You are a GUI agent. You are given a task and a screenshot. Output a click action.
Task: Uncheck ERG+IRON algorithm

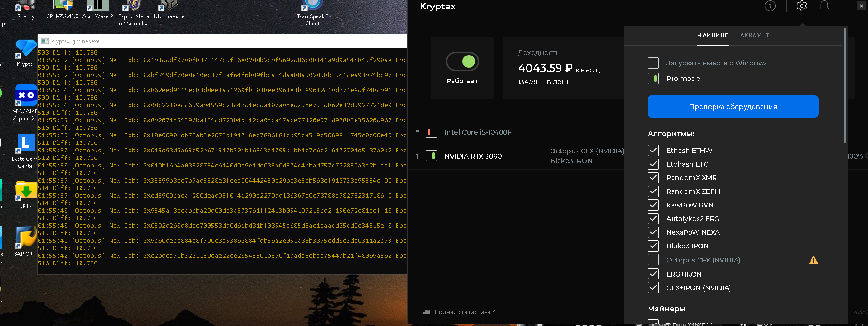click(653, 274)
